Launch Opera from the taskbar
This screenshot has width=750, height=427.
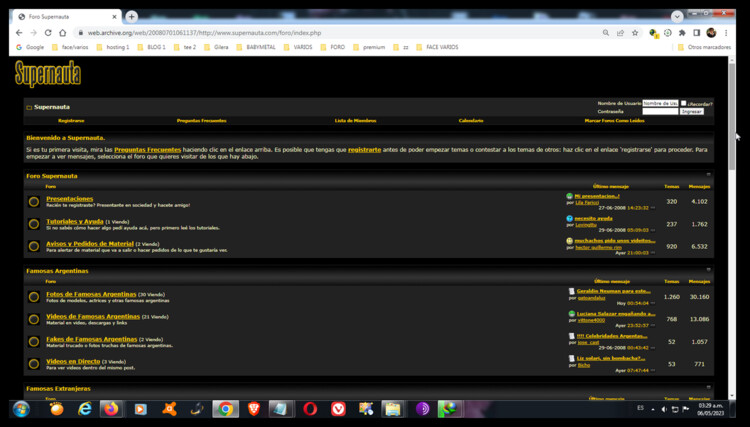pos(310,409)
